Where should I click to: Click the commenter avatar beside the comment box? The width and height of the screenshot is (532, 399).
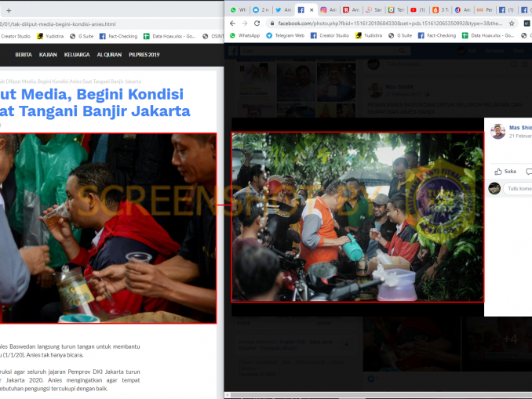[494, 188]
